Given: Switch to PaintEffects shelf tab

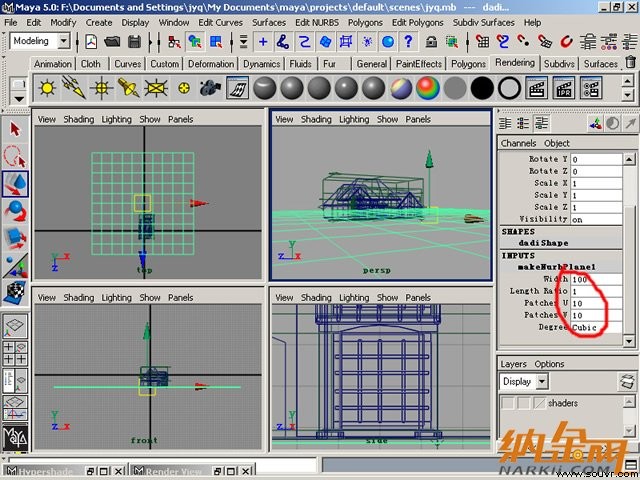Looking at the screenshot, I should click(419, 64).
